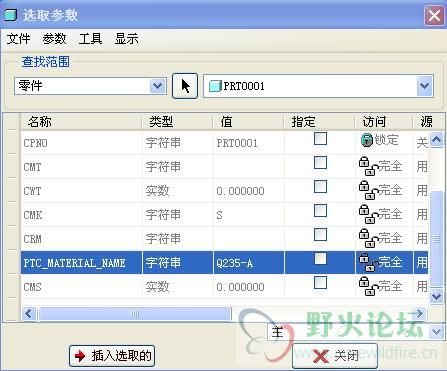
Task: Select the CMK parameter name
Action: (x=33, y=215)
